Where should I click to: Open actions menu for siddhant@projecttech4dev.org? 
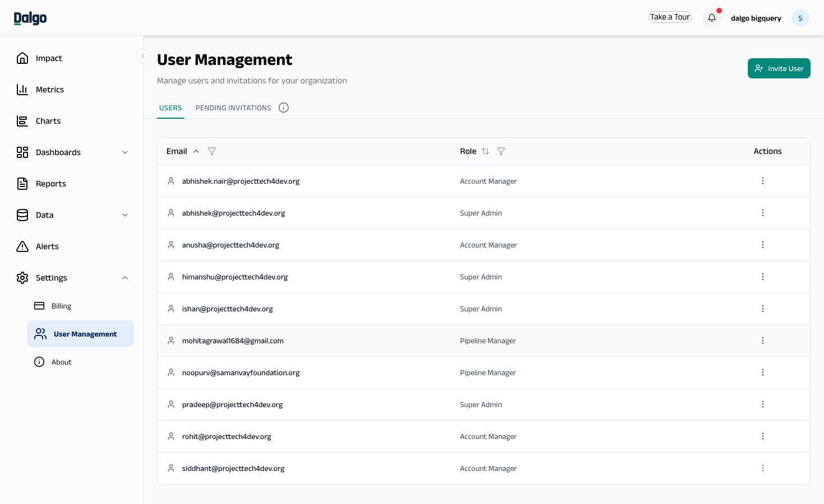(x=763, y=468)
